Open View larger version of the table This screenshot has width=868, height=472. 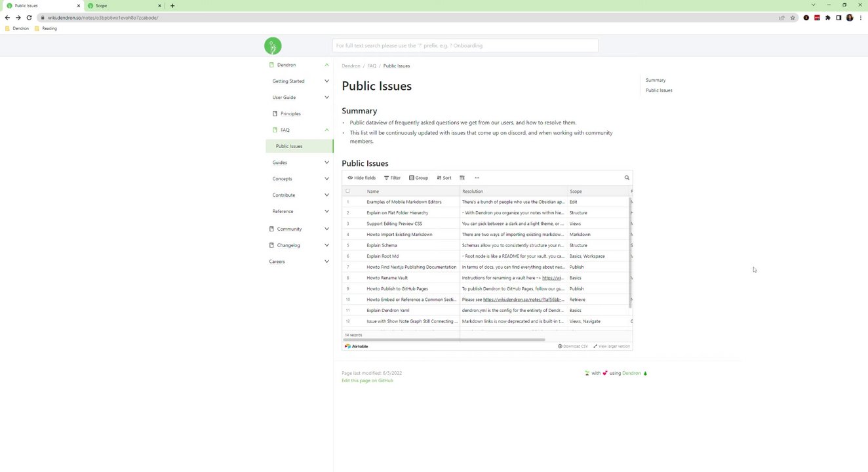(x=612, y=346)
